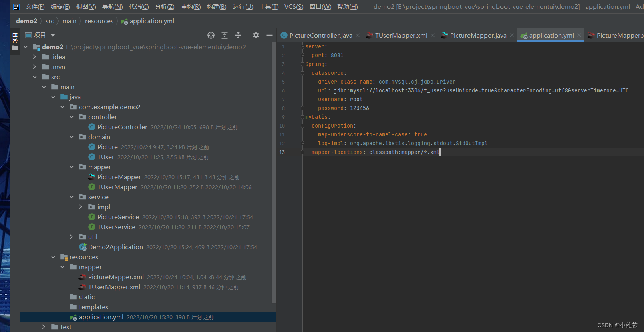Image resolution: width=644 pixels, height=332 pixels.
Task: Open the Edit menu (编辑)
Action: [x=60, y=7]
